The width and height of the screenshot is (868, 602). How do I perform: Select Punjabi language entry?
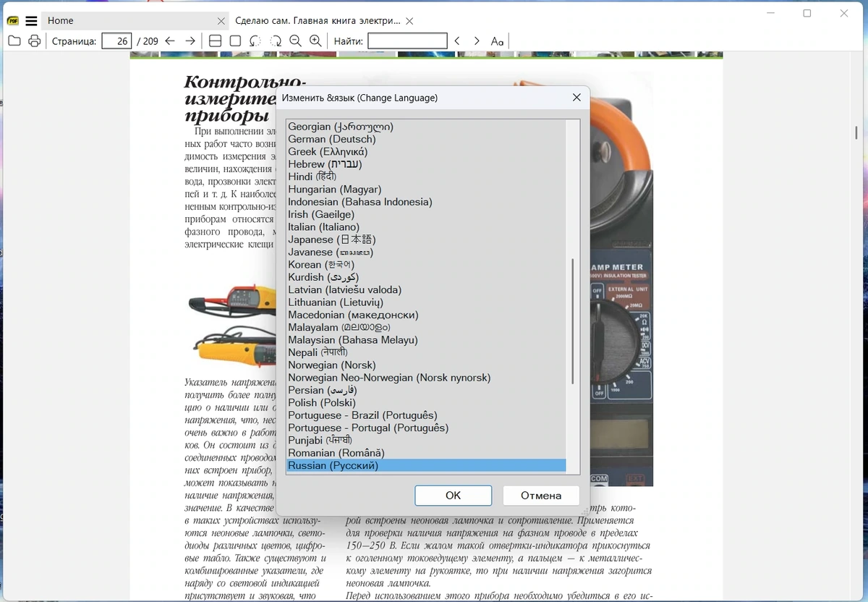click(426, 440)
